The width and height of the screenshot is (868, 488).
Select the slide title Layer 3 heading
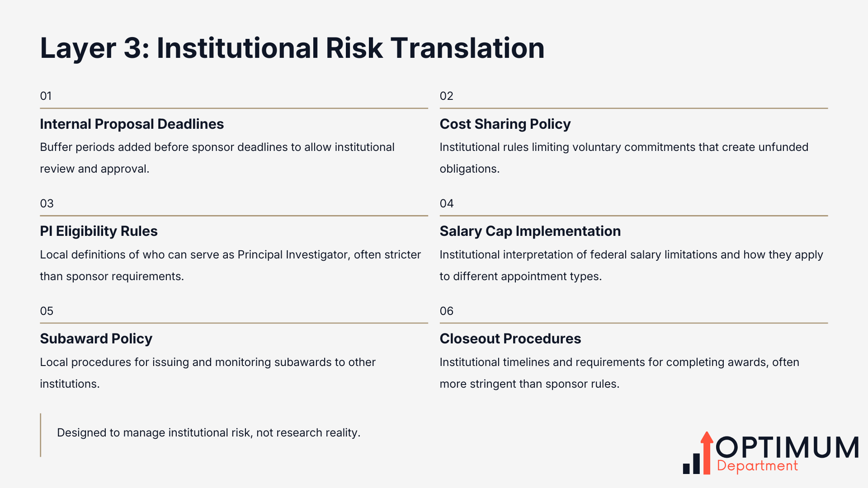coord(292,48)
